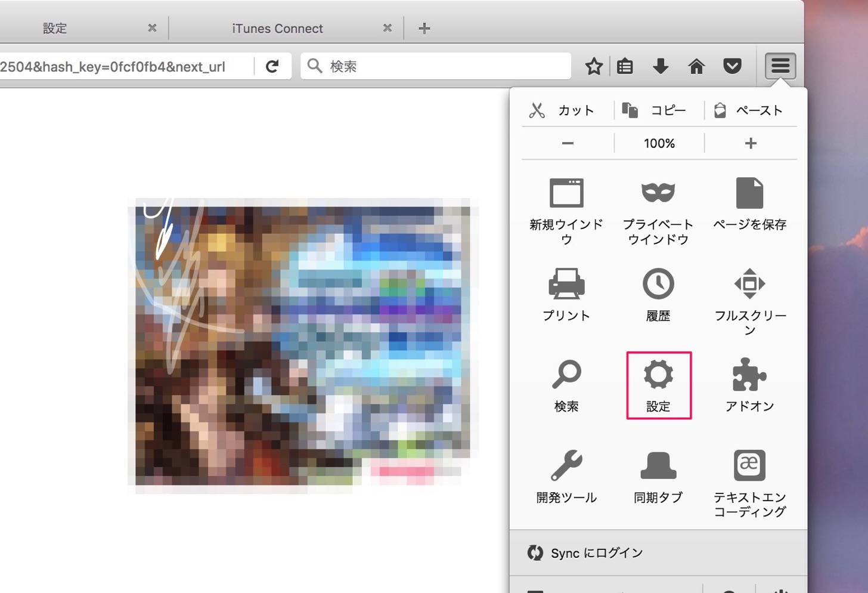
Task: Enter フルスクリーン (Full Screen) mode
Action: [x=750, y=302]
